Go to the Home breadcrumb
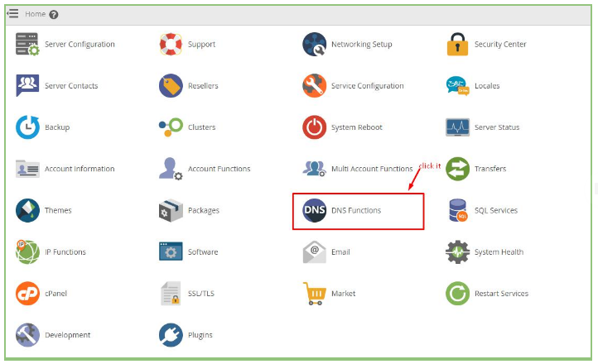 click(35, 14)
